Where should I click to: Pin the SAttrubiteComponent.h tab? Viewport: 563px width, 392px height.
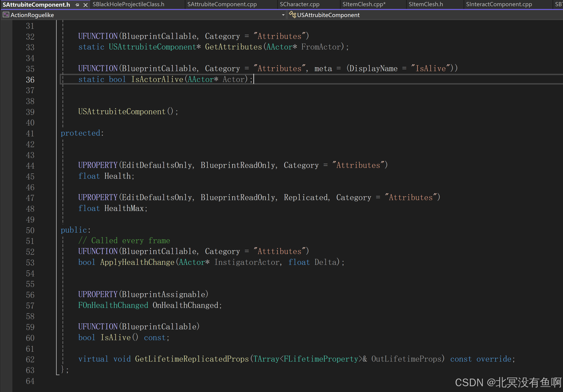(x=77, y=5)
